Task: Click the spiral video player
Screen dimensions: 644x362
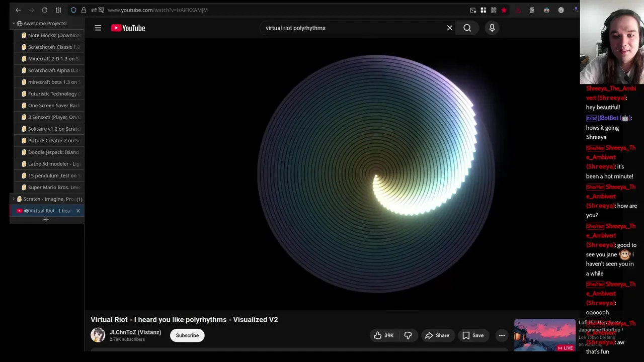Action: click(332, 173)
